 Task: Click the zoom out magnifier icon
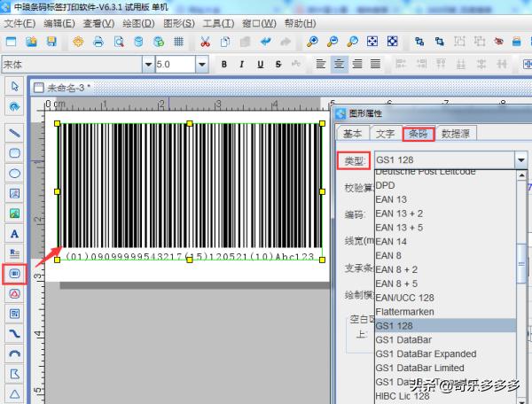(x=332, y=42)
